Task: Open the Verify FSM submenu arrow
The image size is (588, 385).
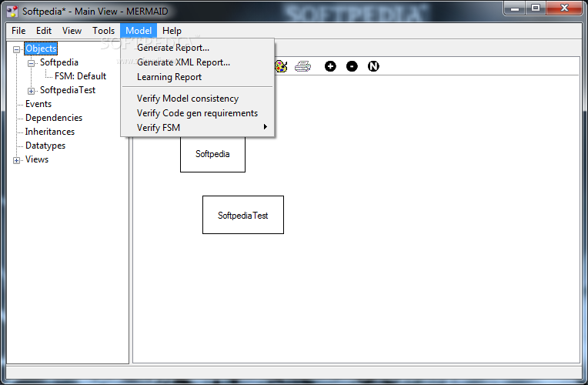Action: (265, 127)
